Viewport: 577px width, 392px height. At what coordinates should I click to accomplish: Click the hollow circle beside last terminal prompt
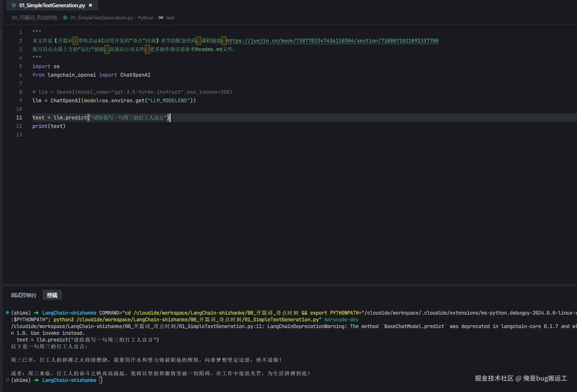click(7, 380)
